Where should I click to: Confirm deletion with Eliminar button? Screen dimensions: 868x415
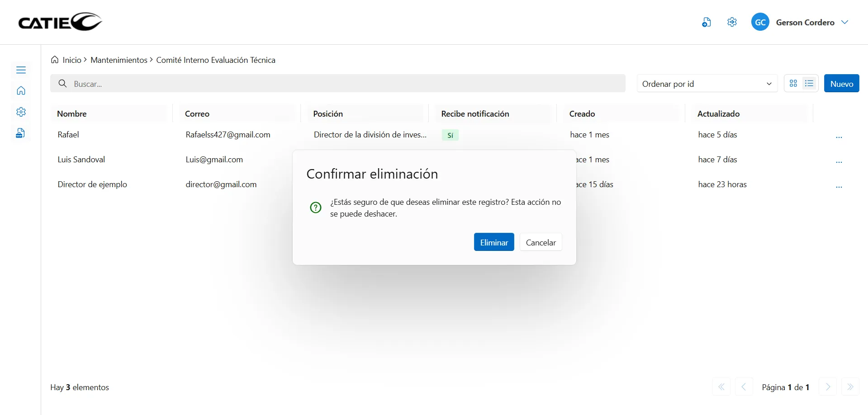pos(493,242)
